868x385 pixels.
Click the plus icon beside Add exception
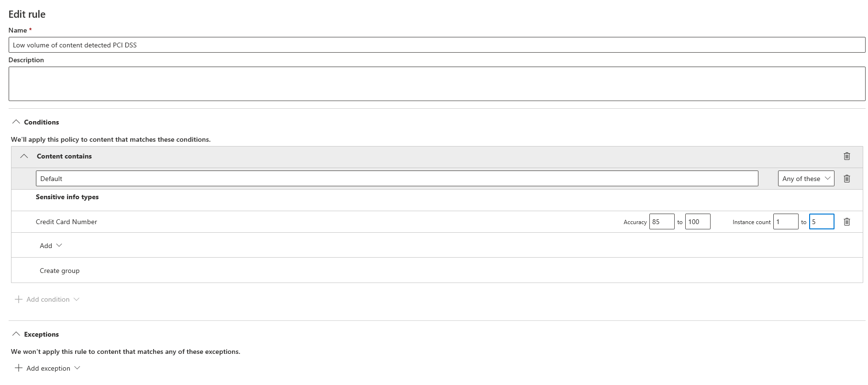[19, 368]
